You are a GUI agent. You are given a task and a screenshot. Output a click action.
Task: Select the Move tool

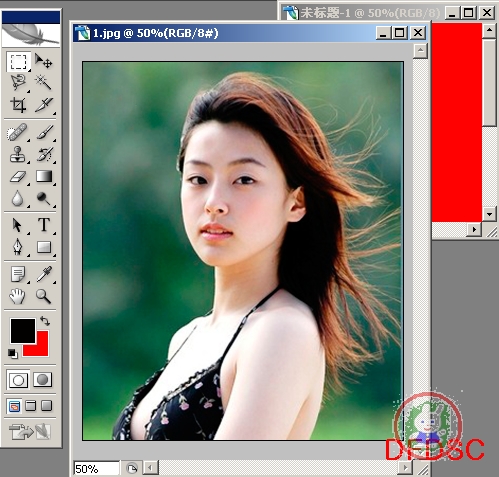coord(43,62)
